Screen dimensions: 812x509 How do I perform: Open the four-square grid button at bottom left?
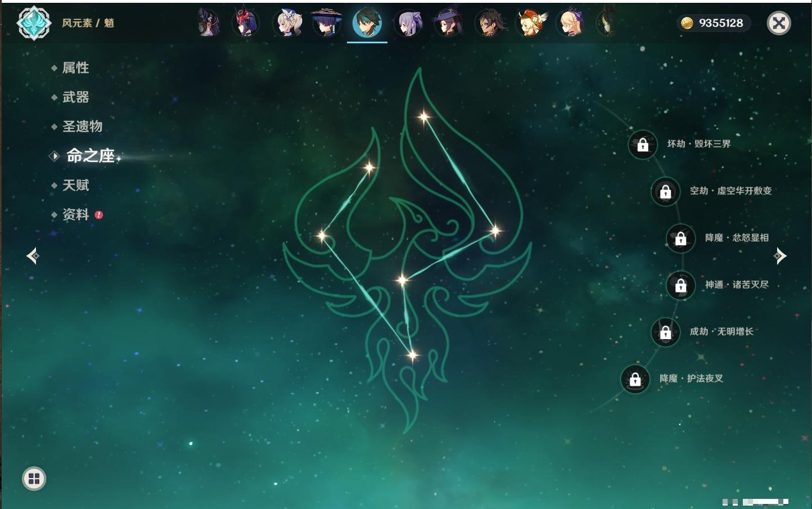(x=34, y=479)
